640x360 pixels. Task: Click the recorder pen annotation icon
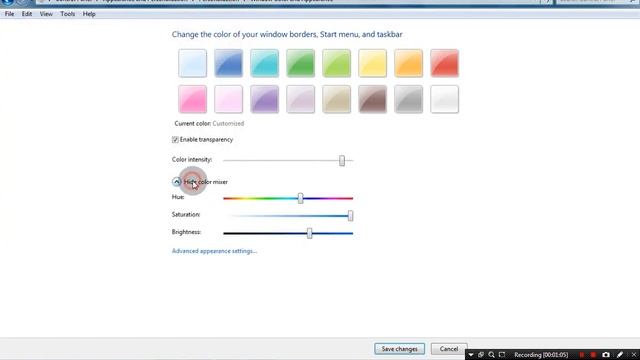[620, 355]
